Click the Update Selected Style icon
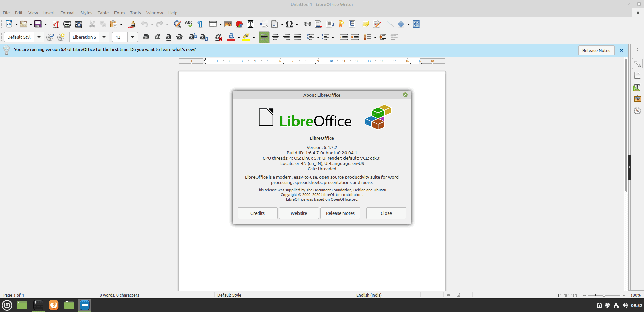The image size is (644, 312). click(50, 37)
